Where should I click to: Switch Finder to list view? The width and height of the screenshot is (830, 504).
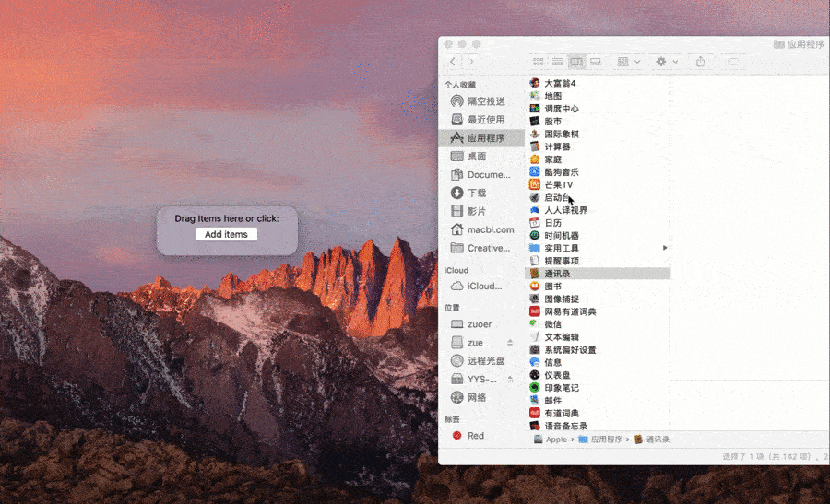coord(557,62)
